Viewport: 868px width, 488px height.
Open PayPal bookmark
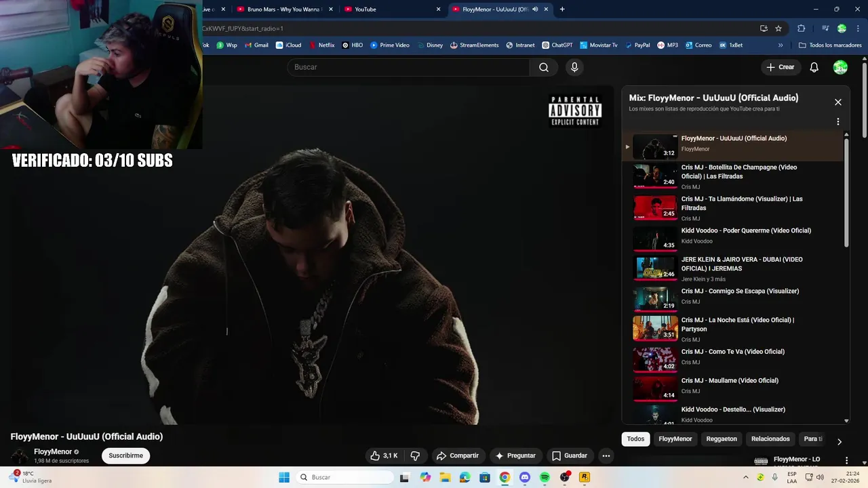(637, 45)
